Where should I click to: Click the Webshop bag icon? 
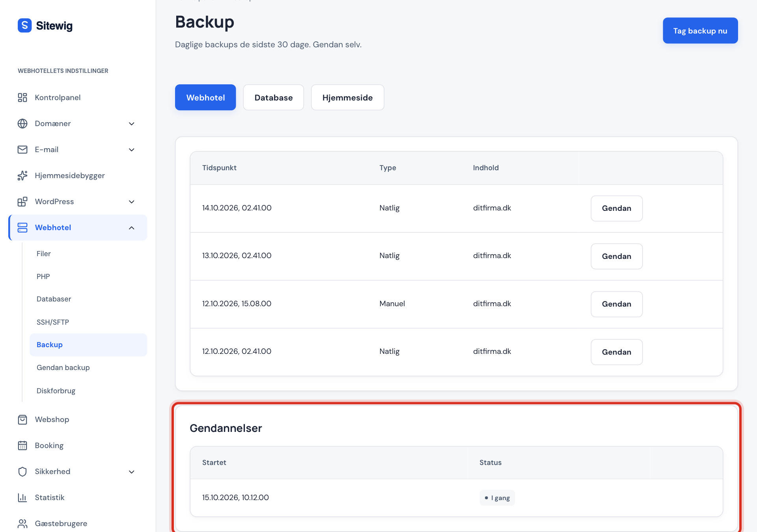point(22,419)
